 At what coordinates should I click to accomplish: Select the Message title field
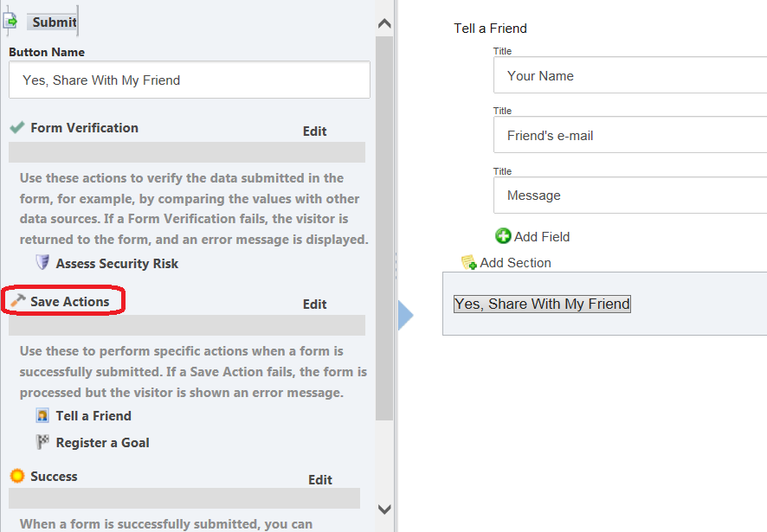pyautogui.click(x=630, y=195)
